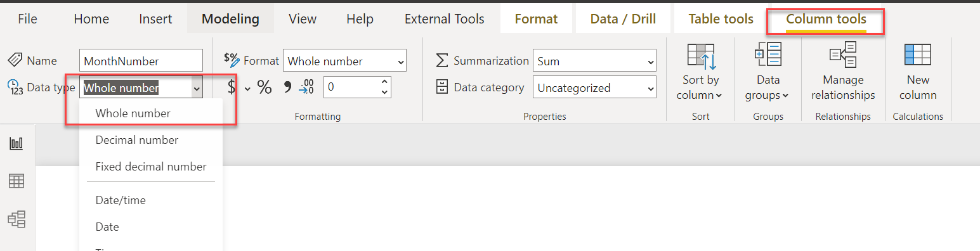Viewport: 980px width, 251px height.
Task: Open the Table tools tab
Action: pyautogui.click(x=721, y=19)
